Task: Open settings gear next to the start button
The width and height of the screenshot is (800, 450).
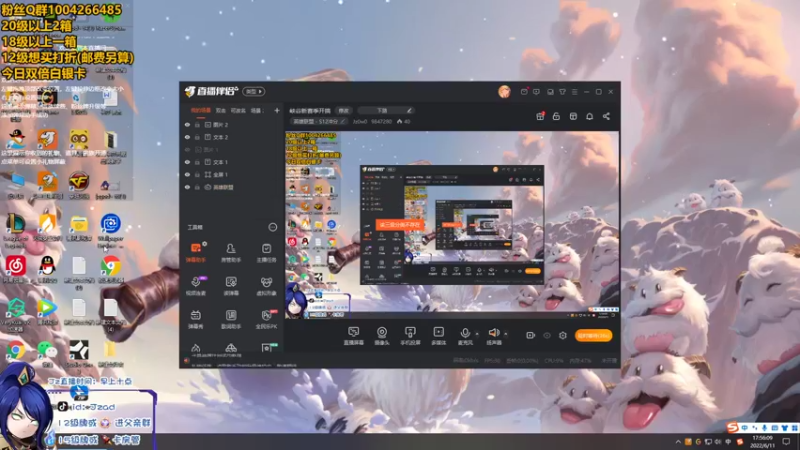Action: (x=563, y=335)
